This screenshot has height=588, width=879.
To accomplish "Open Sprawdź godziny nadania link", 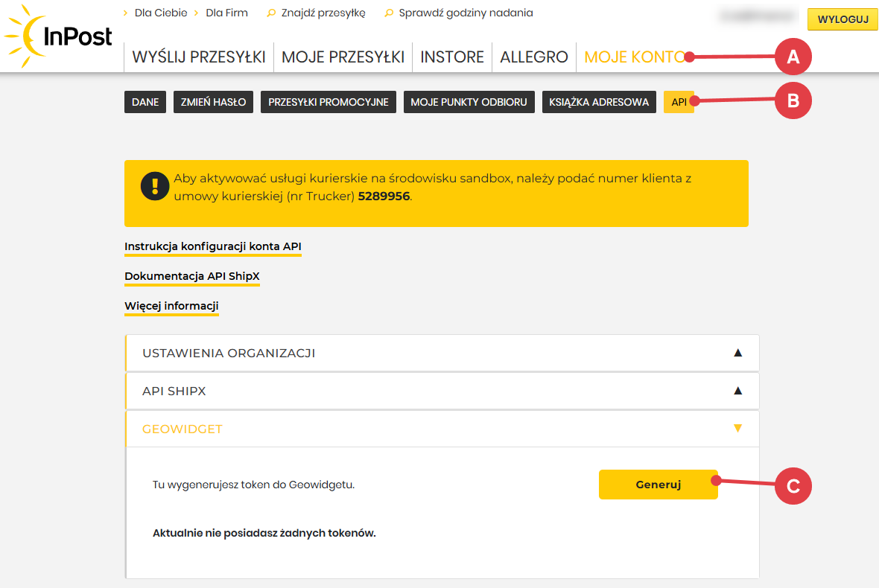I will 466,13.
